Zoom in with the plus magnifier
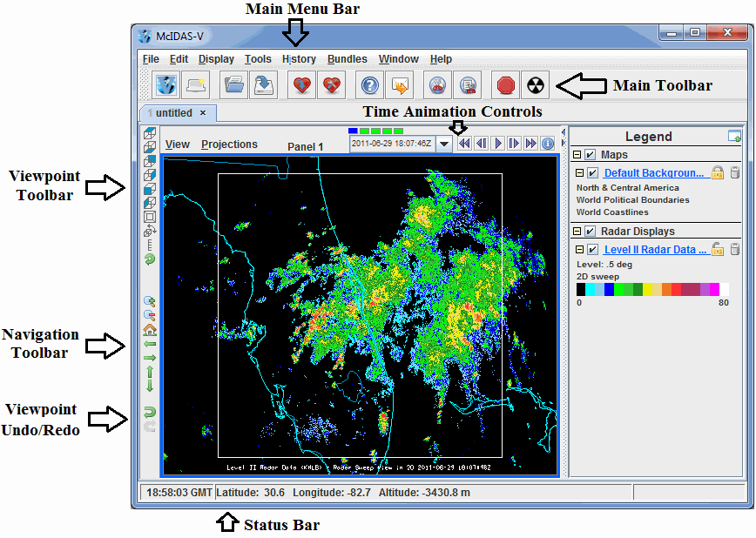The width and height of the screenshot is (756, 538). click(150, 302)
